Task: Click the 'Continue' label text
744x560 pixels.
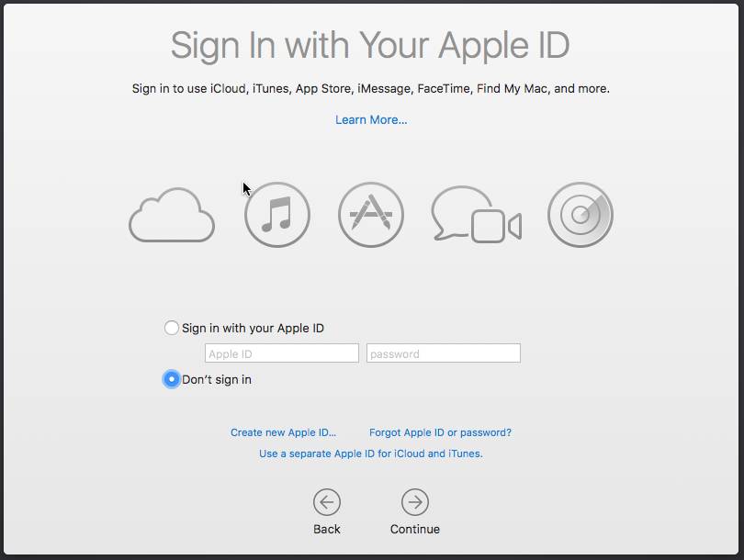Action: (415, 529)
